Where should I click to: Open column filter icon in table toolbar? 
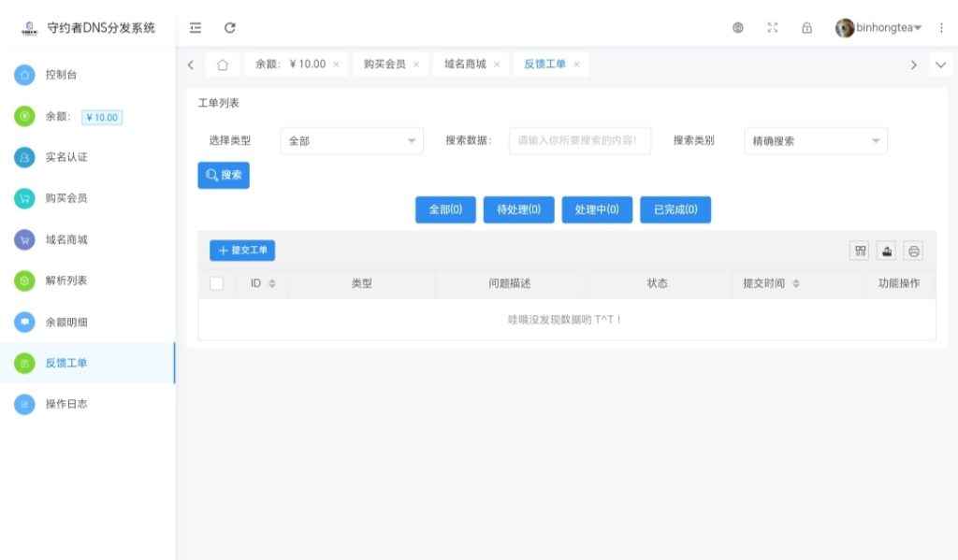pyautogui.click(x=861, y=251)
